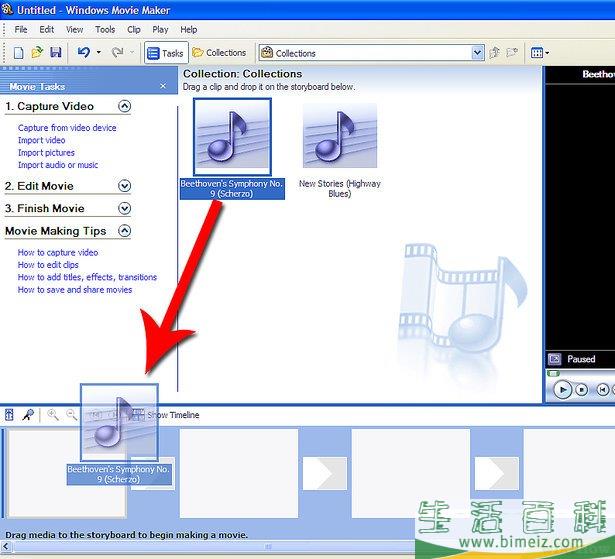Click the New Project icon

(x=18, y=53)
